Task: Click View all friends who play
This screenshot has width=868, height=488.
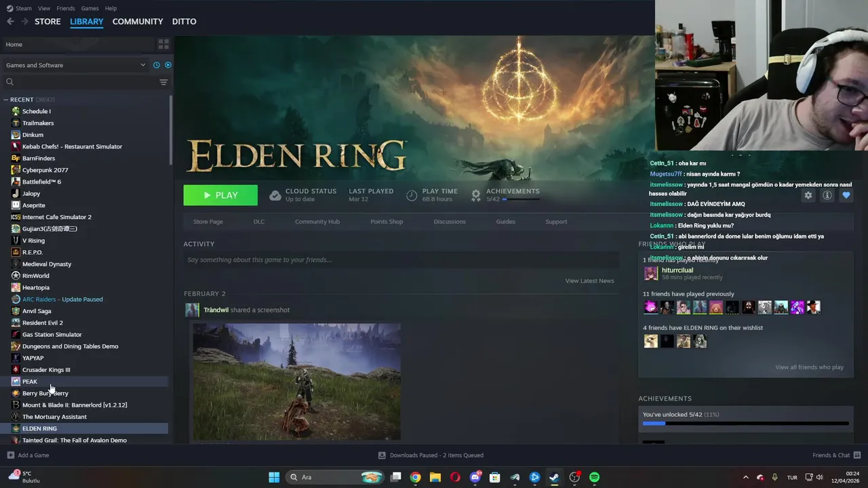Action: coord(809,367)
